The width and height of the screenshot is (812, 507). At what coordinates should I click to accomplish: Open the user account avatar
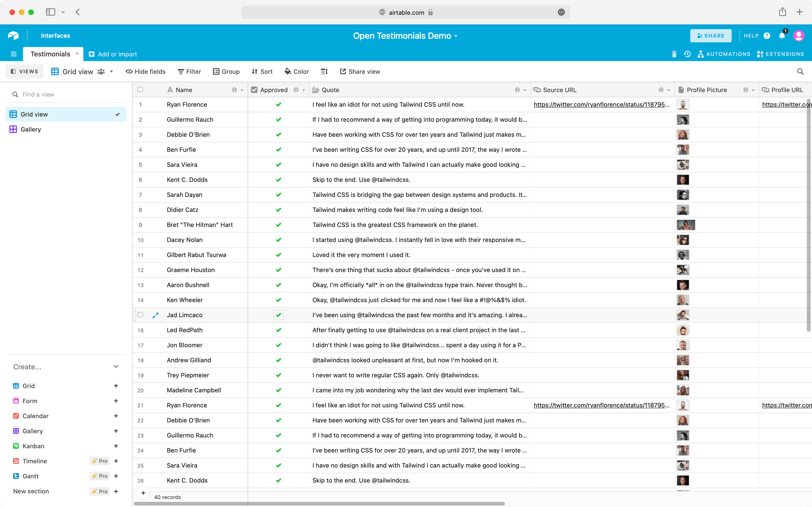click(x=799, y=35)
